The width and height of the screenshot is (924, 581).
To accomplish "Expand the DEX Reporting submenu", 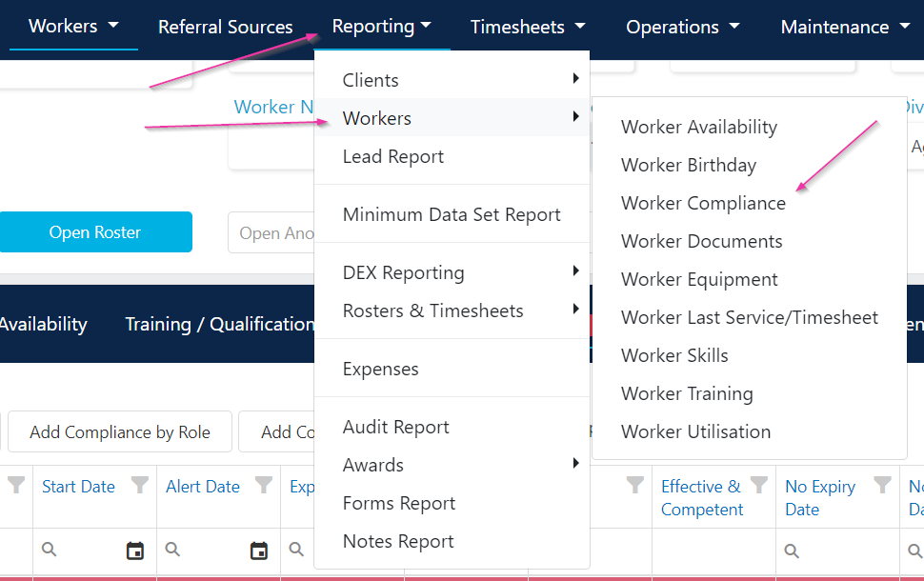I will (x=452, y=272).
